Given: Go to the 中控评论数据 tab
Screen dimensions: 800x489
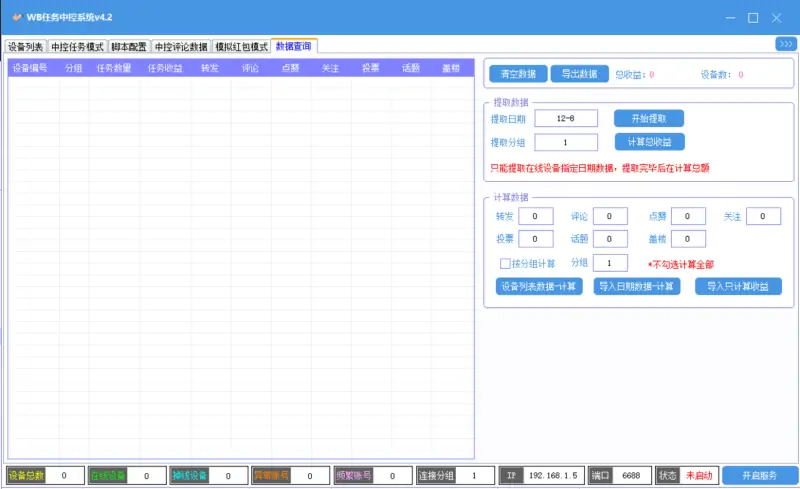Looking at the screenshot, I should pyautogui.click(x=181, y=46).
